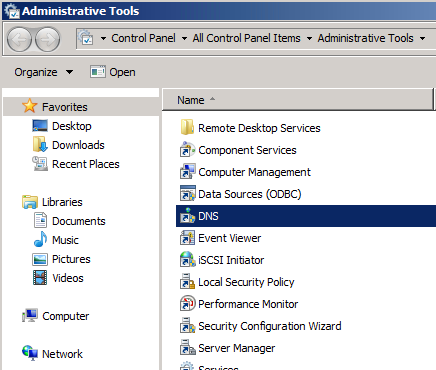Screen dimensions: 436x370
Task: Click the Music note icon
Action: click(x=40, y=239)
